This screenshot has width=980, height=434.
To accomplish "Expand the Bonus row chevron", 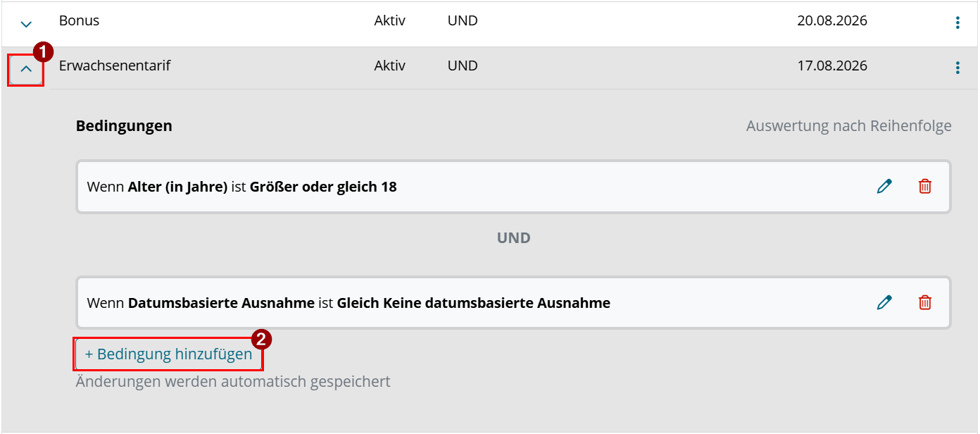I will click(26, 24).
